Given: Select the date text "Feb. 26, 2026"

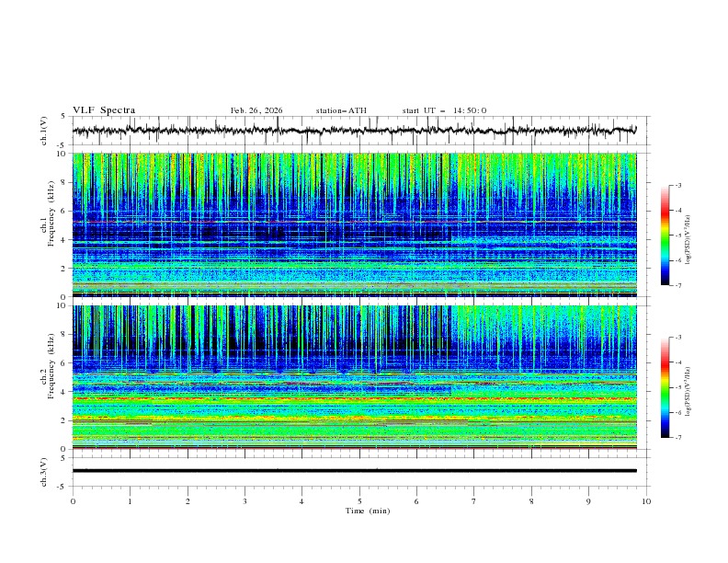Looking at the screenshot, I should point(256,110).
